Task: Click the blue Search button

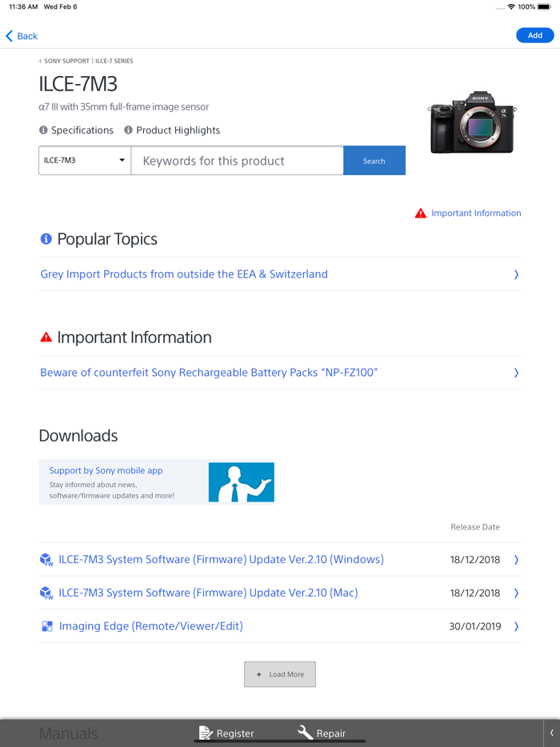Action: (374, 161)
